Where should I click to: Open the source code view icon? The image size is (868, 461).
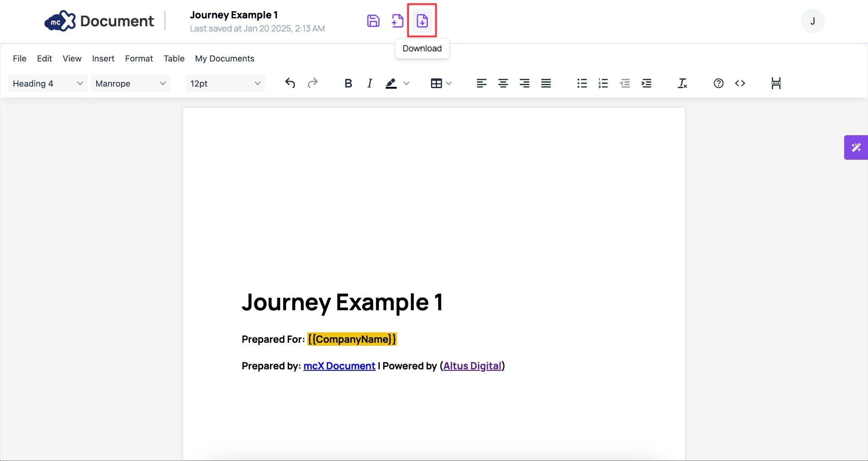pyautogui.click(x=740, y=83)
